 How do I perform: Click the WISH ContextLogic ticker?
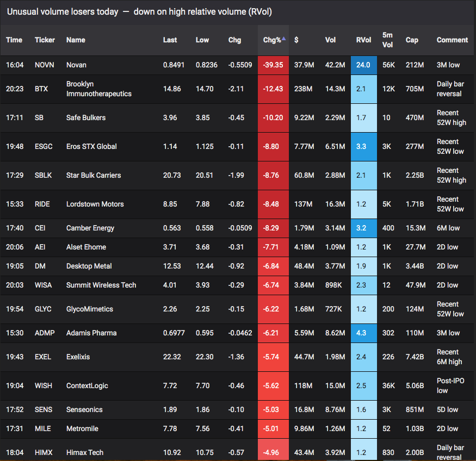click(44, 386)
